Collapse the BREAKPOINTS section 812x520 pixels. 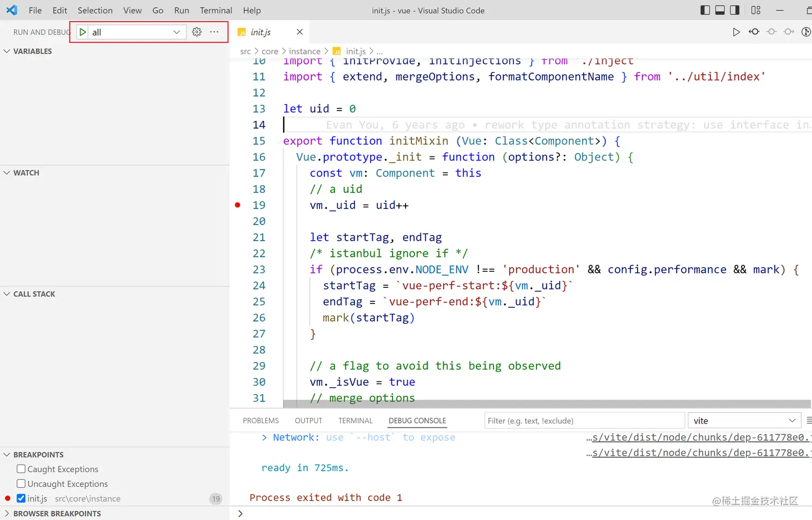coord(7,454)
